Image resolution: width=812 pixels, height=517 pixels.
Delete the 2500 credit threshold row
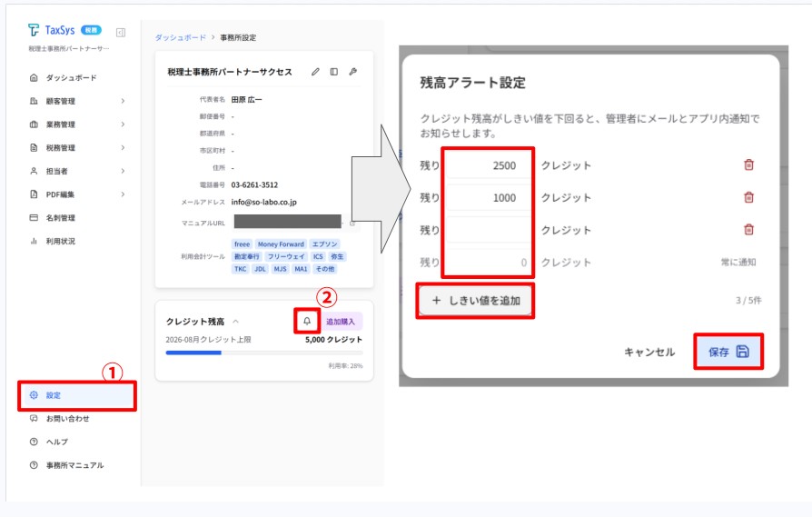(x=748, y=165)
